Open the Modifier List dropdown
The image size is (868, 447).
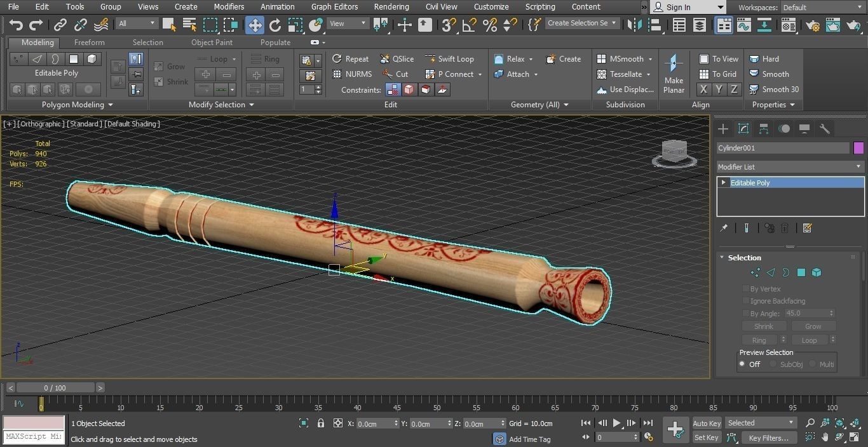click(x=790, y=167)
